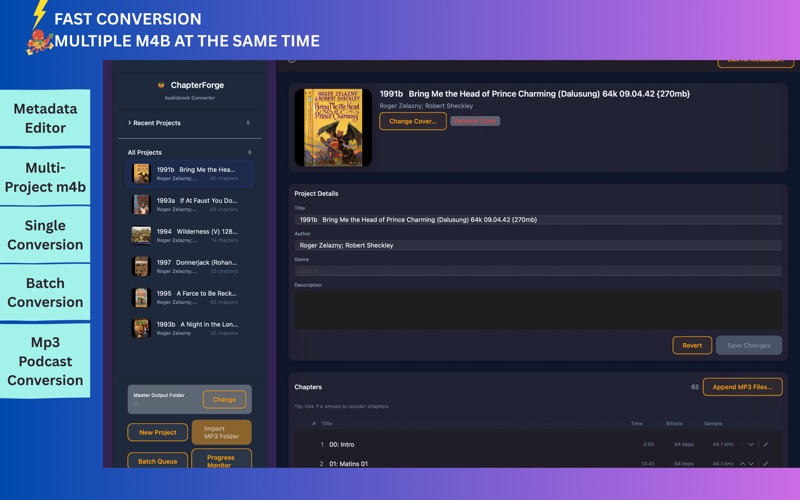
Task: Click the 1995 A Farce cover thumbnail
Action: (x=141, y=297)
